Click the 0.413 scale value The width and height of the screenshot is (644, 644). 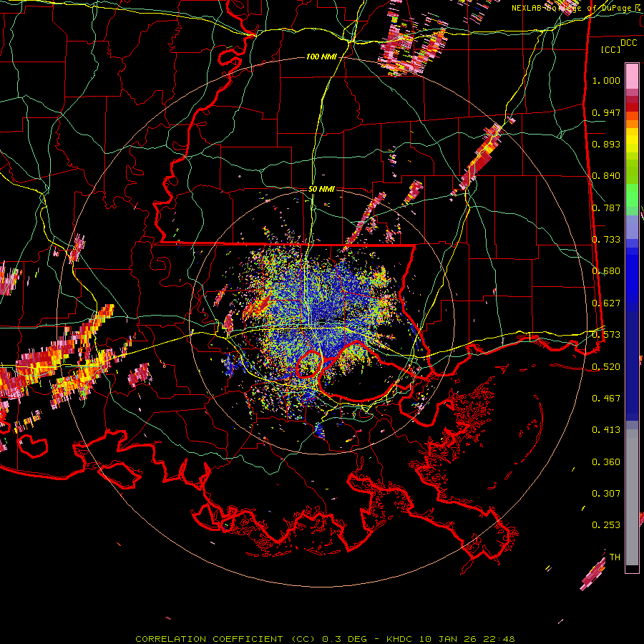(x=606, y=430)
